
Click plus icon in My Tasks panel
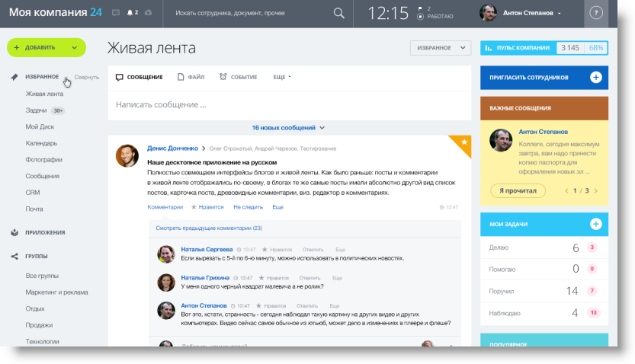tap(595, 224)
